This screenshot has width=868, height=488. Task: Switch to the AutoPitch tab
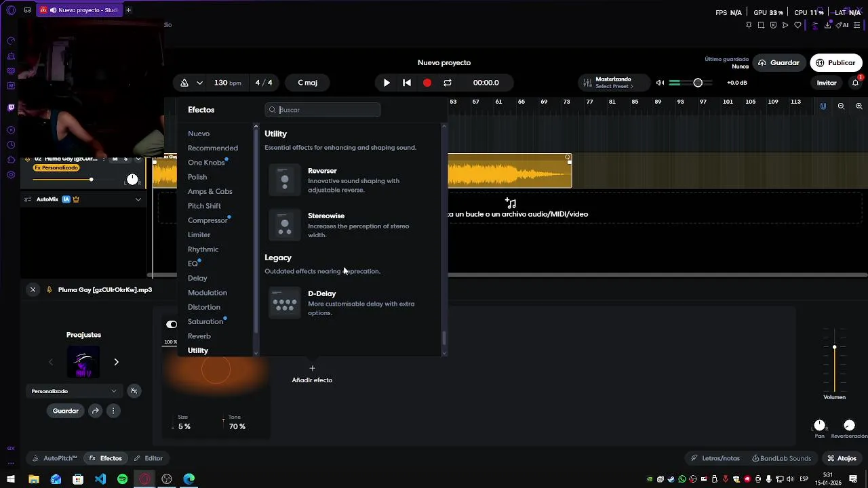(x=55, y=458)
